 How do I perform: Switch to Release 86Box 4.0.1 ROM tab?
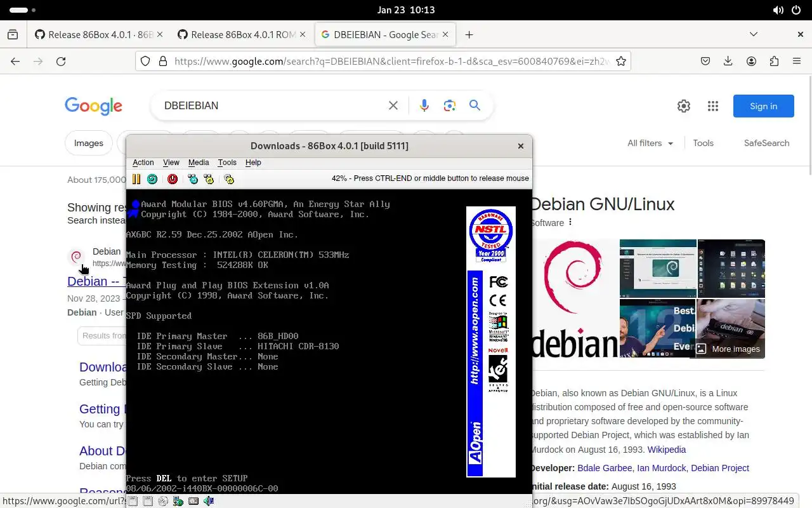241,35
